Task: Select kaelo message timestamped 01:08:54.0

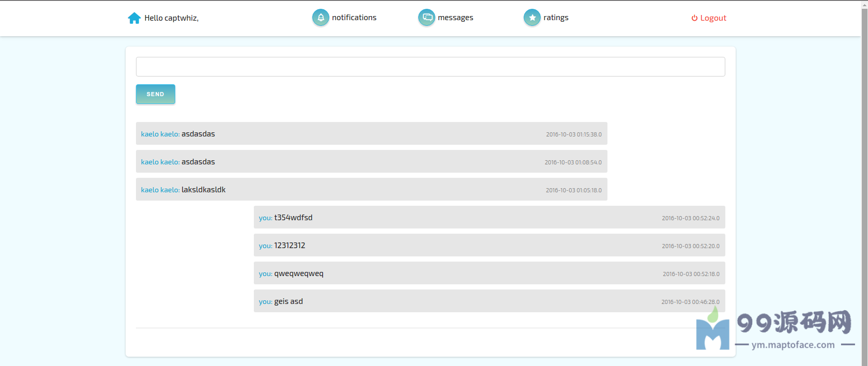Action: [372, 161]
